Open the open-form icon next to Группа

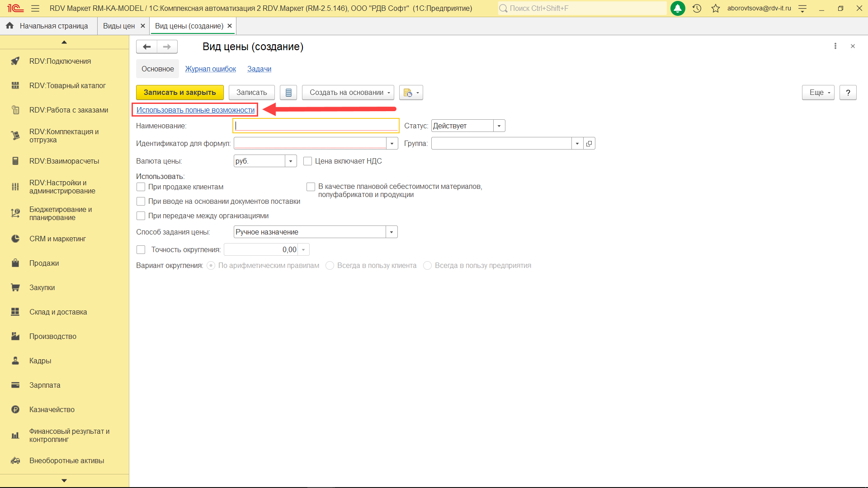pyautogui.click(x=589, y=144)
